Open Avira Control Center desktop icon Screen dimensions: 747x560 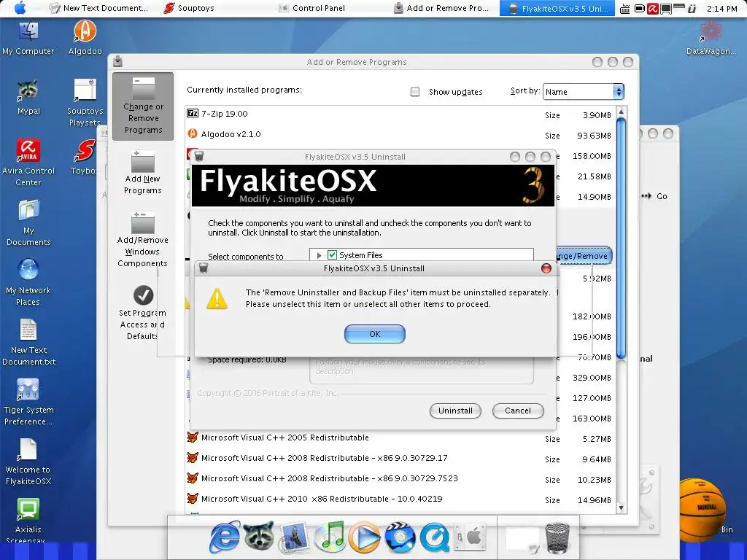click(x=28, y=163)
